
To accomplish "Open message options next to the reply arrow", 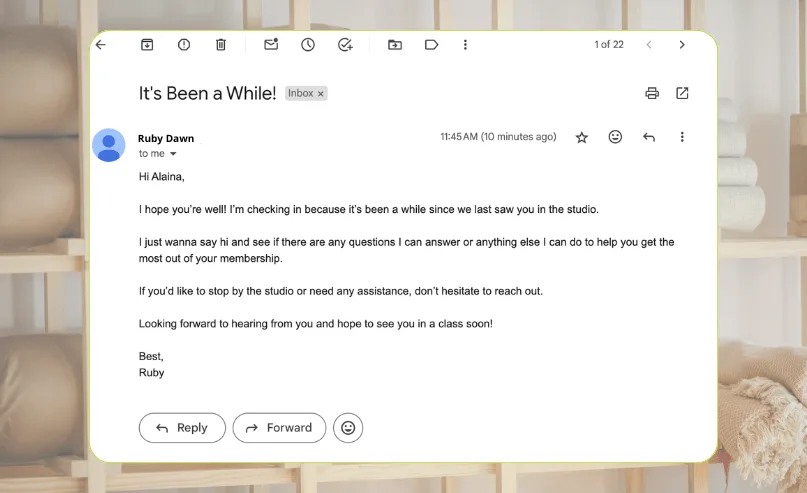I will (682, 137).
